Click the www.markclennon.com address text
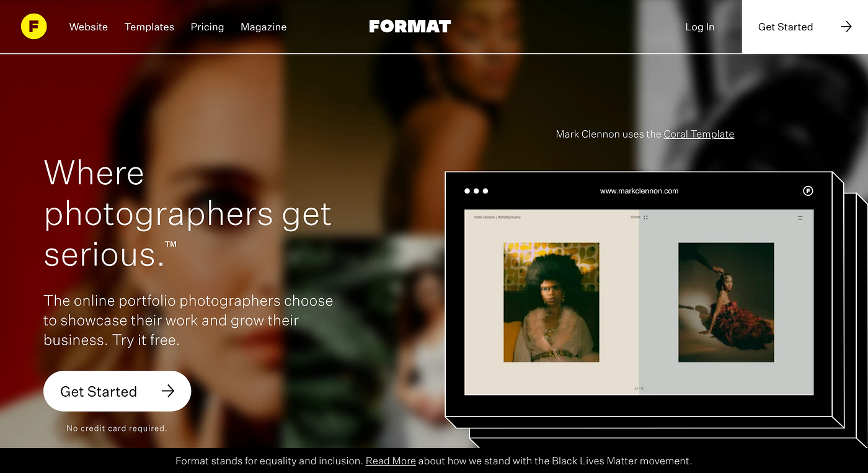 (639, 191)
